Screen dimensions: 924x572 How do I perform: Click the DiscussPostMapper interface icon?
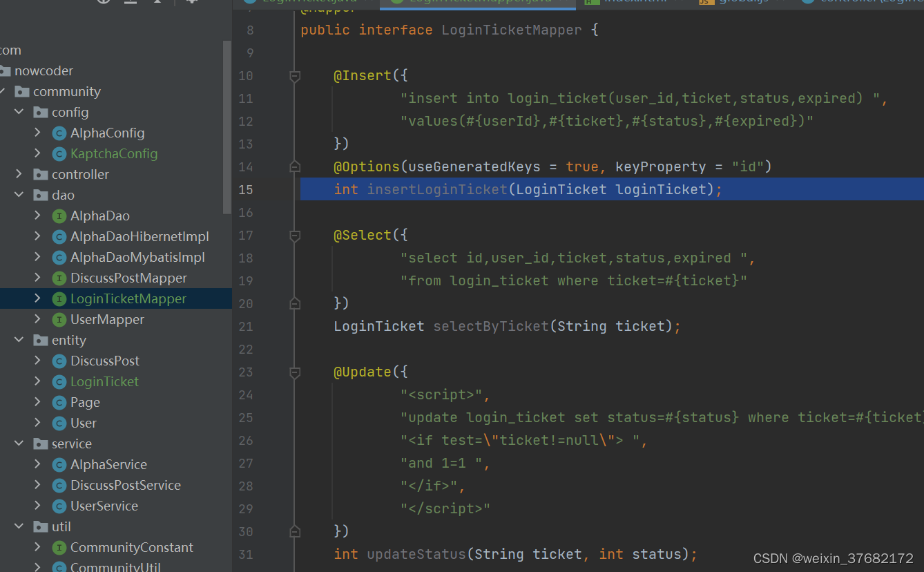59,278
